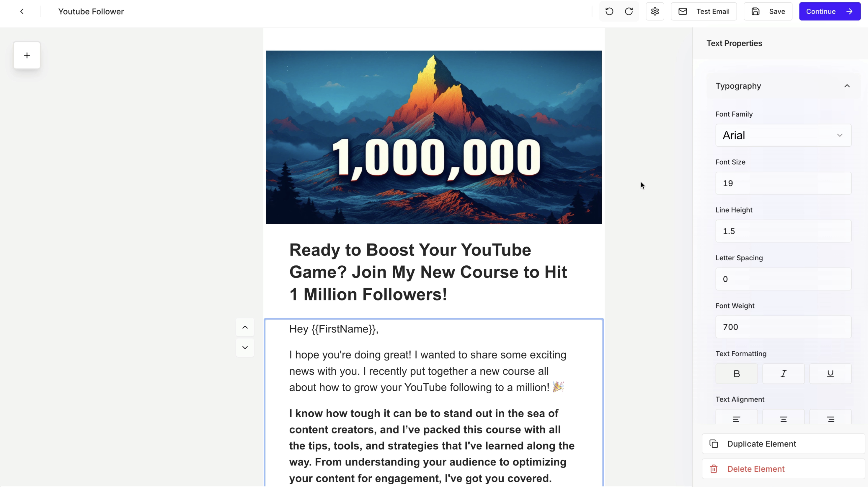
Task: Click the redo icon in top toolbar
Action: [x=629, y=12]
